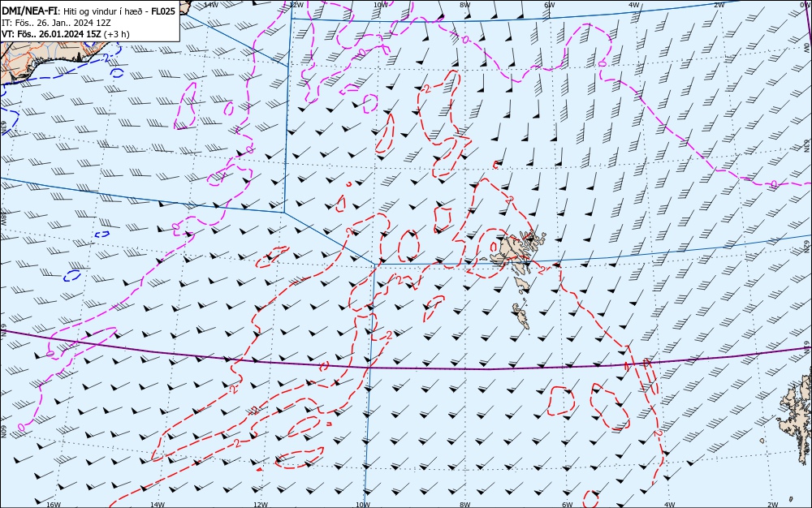Click the '6W' label on the top edge
812x508 pixels.
[x=550, y=5]
